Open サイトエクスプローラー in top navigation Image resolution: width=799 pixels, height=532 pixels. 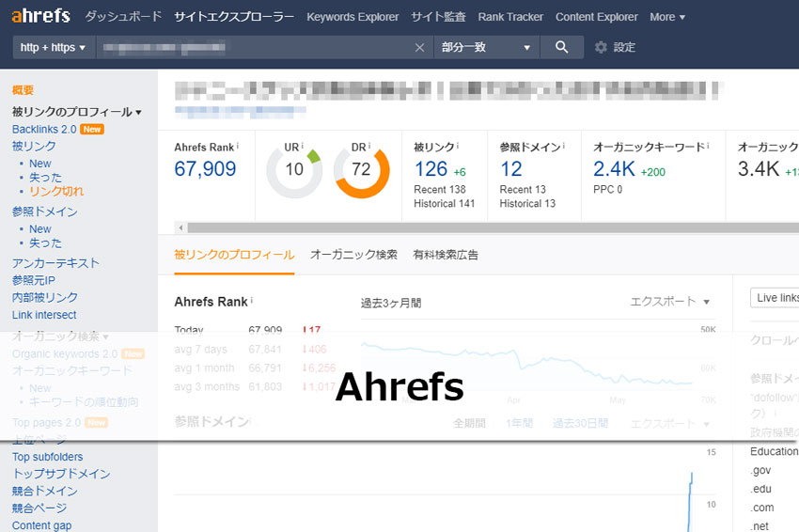(234, 17)
